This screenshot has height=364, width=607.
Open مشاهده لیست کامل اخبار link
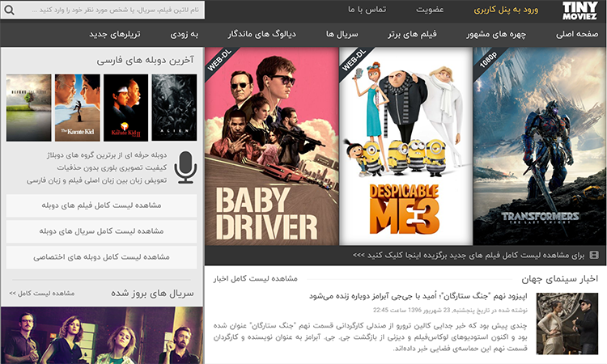256,278
